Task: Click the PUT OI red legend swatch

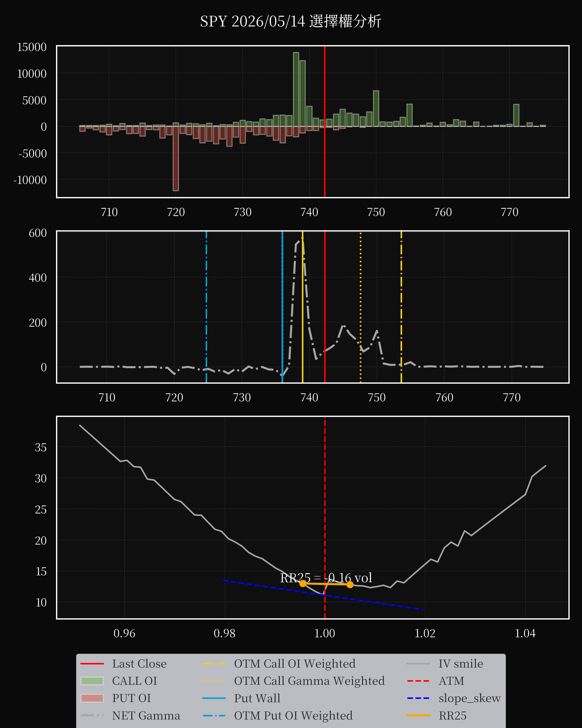Action: (92, 698)
